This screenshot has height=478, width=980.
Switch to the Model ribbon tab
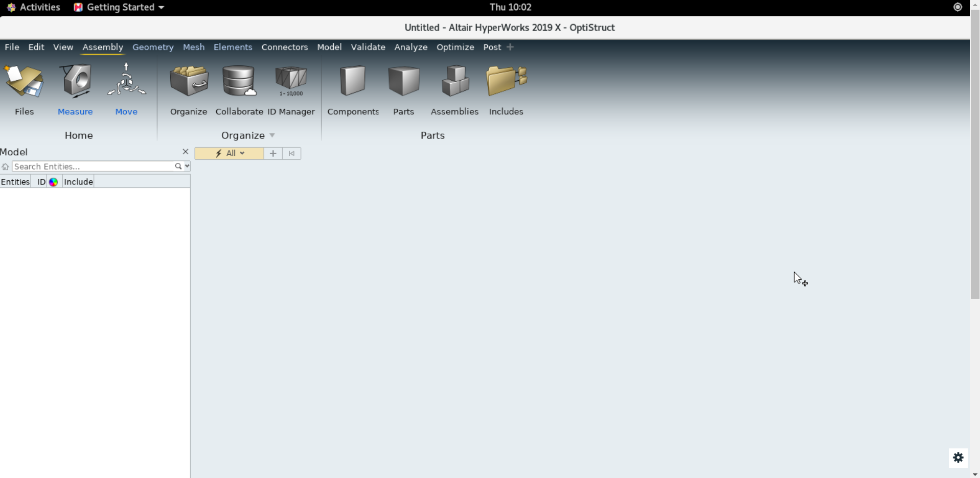[329, 47]
